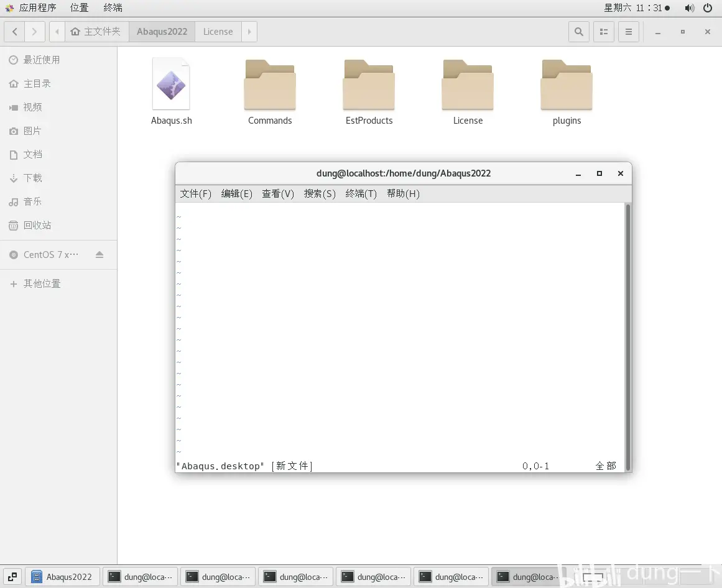The image size is (722, 588).
Task: Close the terminal window
Action: pyautogui.click(x=621, y=173)
